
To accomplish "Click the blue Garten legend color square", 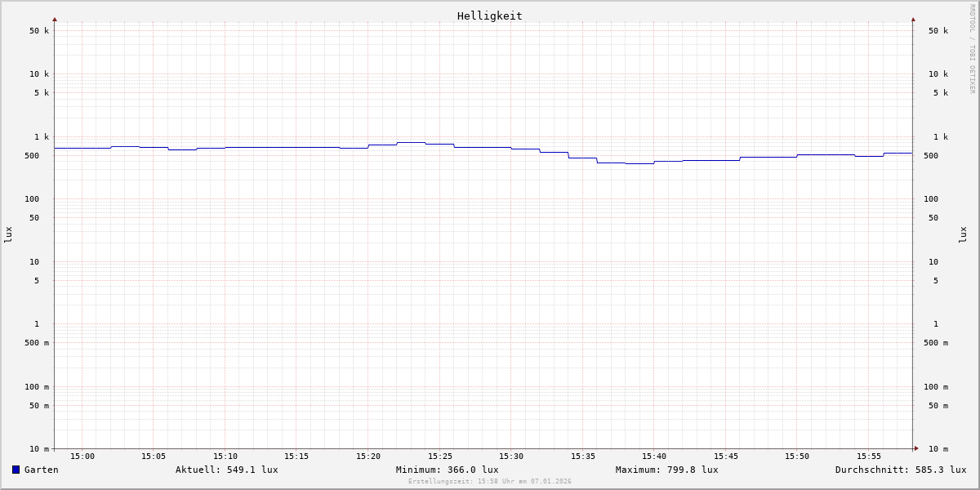I will (16, 470).
